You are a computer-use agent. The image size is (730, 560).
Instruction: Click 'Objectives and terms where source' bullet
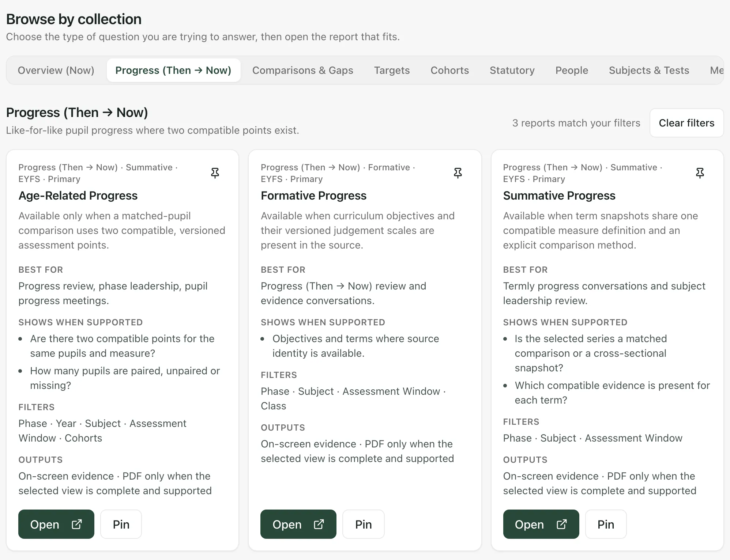point(355,346)
